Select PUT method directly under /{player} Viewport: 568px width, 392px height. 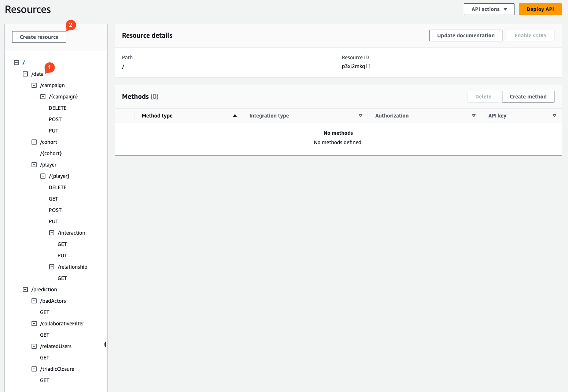(x=54, y=221)
